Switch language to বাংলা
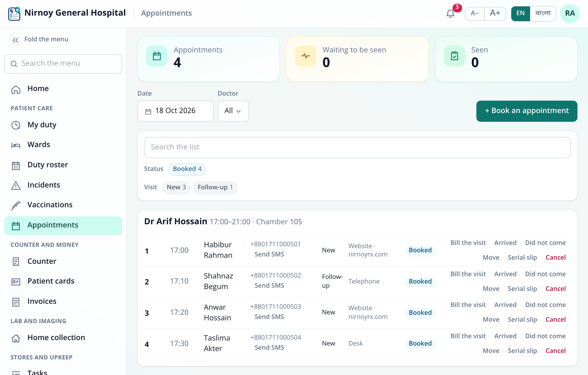Image resolution: width=588 pixels, height=375 pixels. click(x=543, y=13)
